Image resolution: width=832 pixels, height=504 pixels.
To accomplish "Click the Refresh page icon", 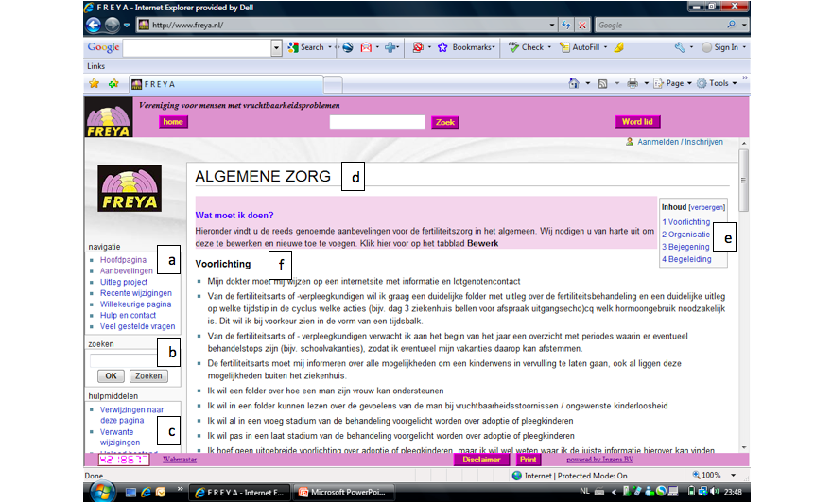I will [x=565, y=26].
